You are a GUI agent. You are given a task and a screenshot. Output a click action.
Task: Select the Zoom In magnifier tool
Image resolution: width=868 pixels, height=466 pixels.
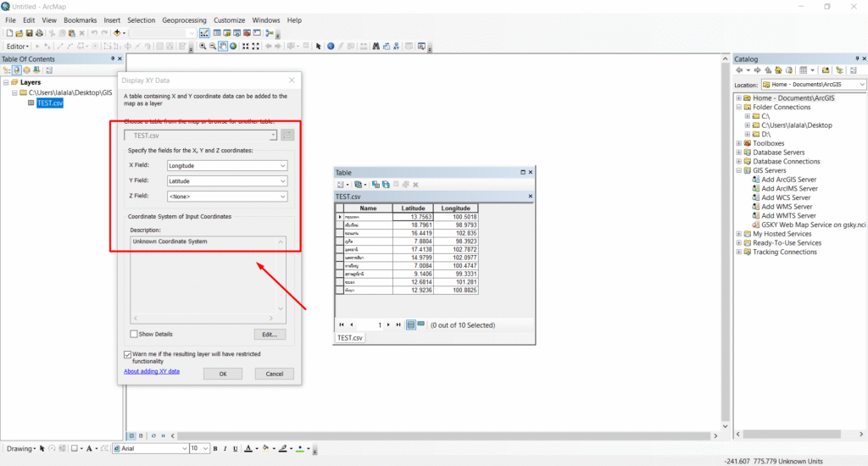(203, 47)
